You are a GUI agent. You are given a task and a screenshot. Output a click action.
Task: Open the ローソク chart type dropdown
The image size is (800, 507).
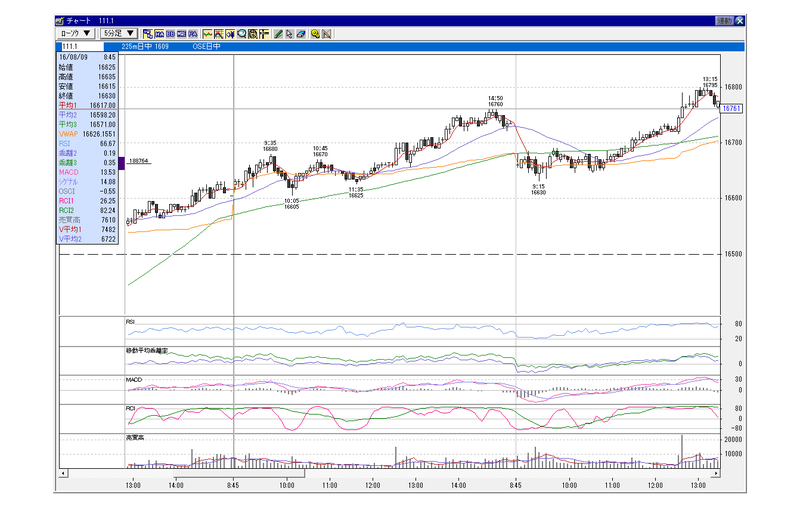click(x=75, y=33)
